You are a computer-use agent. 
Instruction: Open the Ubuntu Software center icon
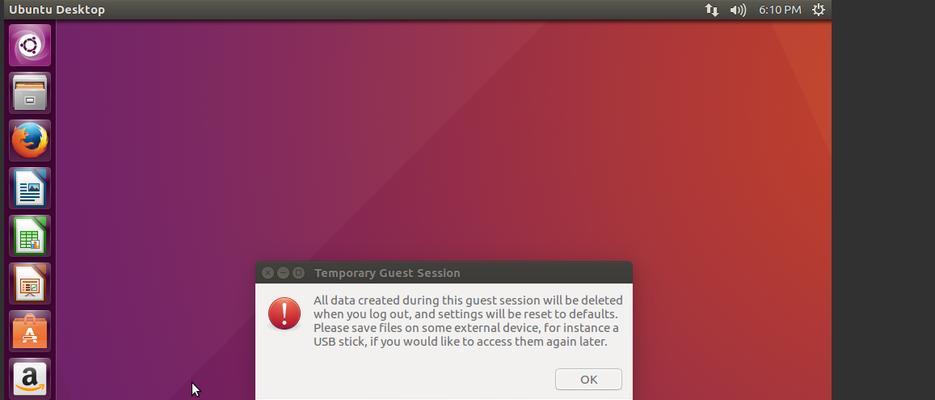(x=30, y=331)
